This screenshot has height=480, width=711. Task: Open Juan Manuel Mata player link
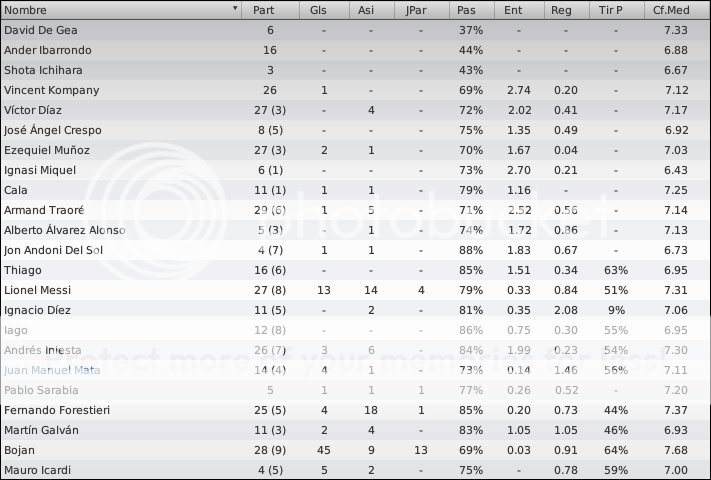pos(52,370)
